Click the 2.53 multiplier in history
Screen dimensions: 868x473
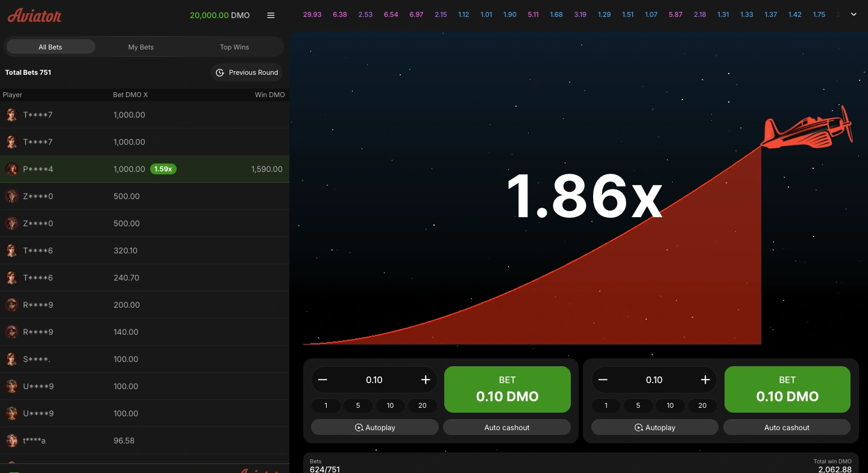click(365, 14)
